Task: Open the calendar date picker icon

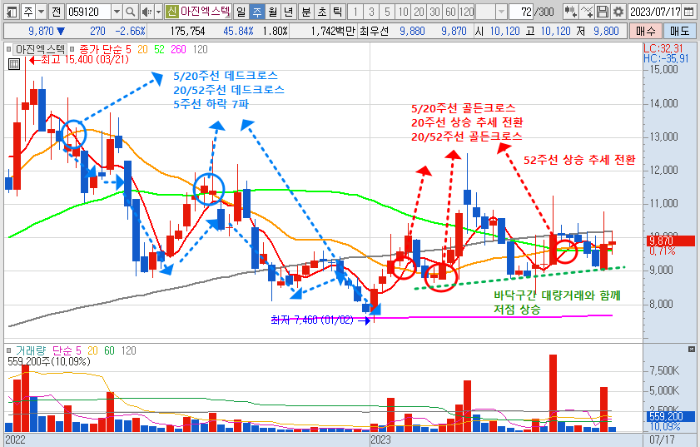Action: 689,12
